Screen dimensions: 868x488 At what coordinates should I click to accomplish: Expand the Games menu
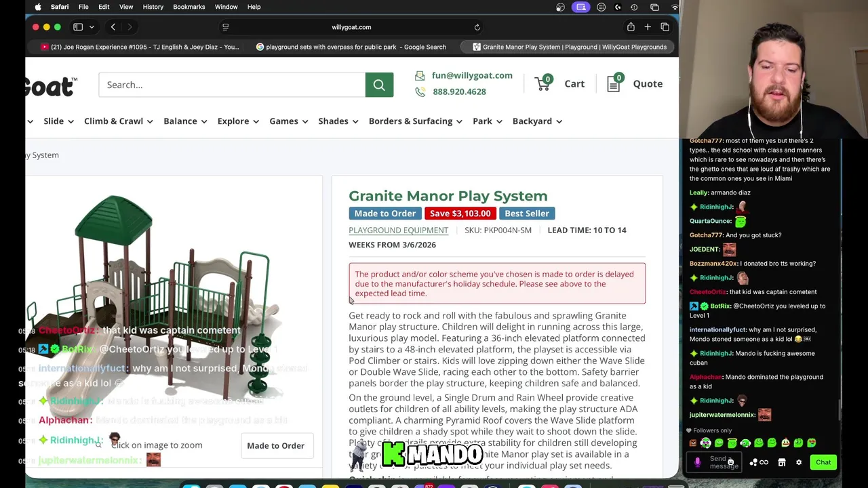coord(289,121)
